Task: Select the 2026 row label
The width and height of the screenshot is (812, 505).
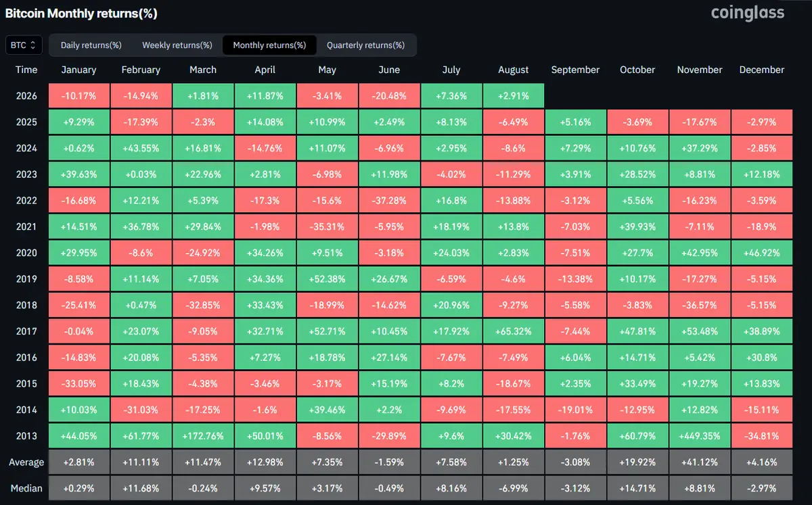Action: 26,96
